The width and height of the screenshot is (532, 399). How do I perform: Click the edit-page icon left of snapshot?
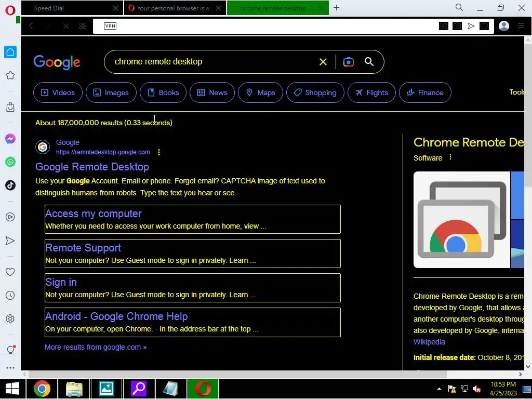(x=444, y=26)
